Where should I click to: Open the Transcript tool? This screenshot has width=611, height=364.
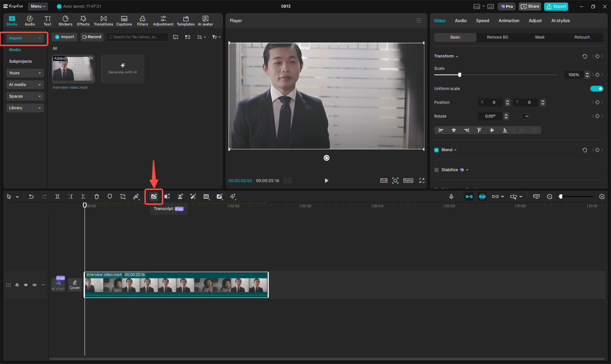tap(154, 197)
